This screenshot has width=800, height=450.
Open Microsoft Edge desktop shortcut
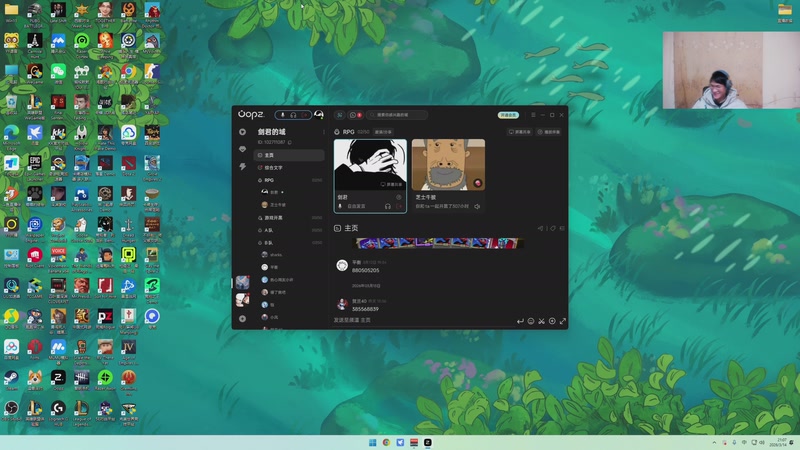(x=11, y=135)
